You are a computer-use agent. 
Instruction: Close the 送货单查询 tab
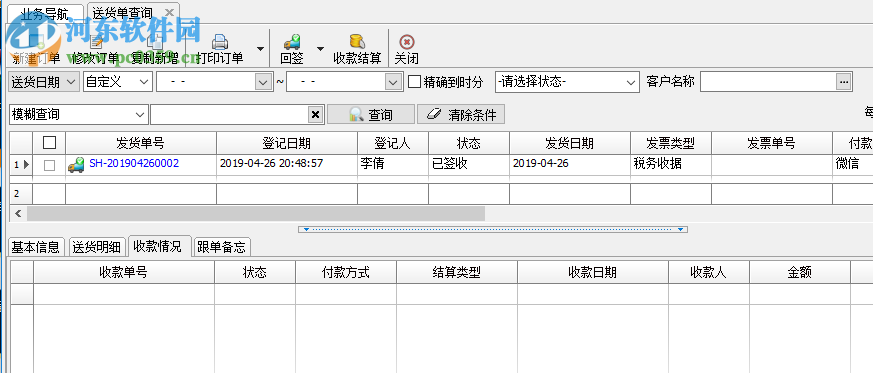point(169,12)
